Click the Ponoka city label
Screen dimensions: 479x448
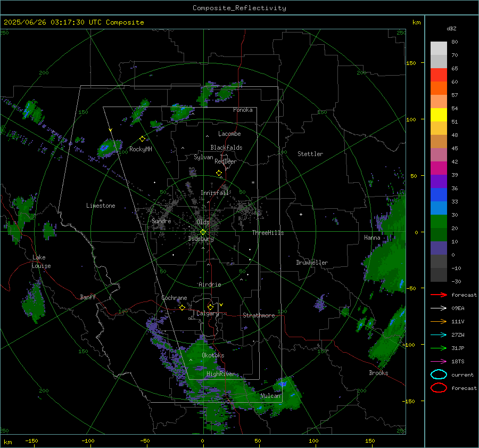pos(243,110)
